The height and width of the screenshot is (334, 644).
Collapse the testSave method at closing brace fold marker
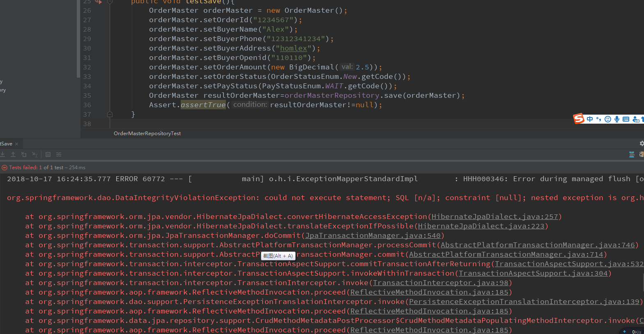pos(110,114)
